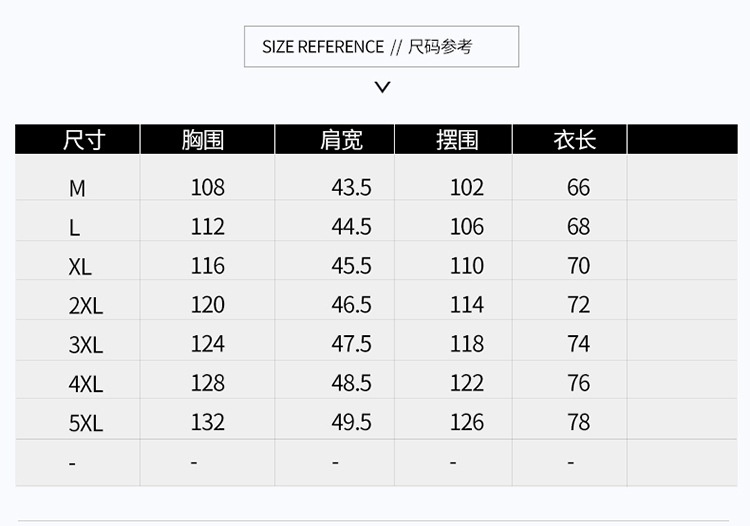Image resolution: width=750 pixels, height=526 pixels.
Task: Click the chest value 132 for 5XL
Action: (x=208, y=422)
